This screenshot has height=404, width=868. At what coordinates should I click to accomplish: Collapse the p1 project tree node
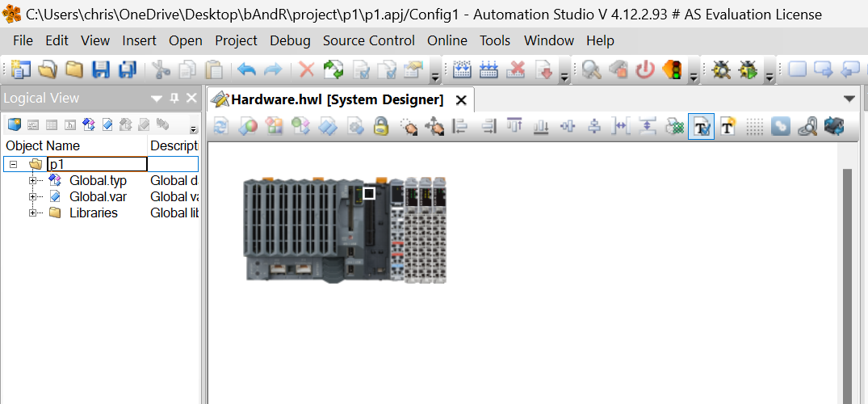pos(13,164)
